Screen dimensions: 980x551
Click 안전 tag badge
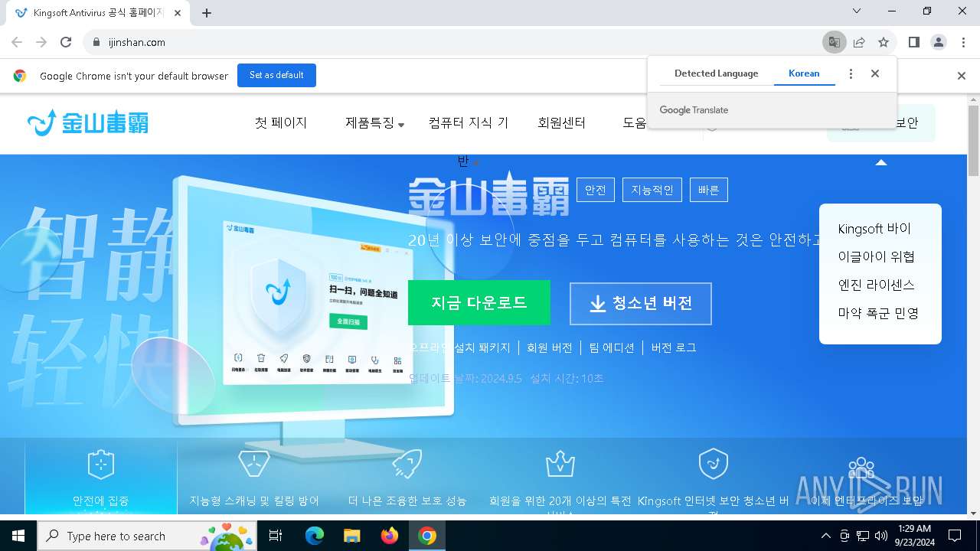coord(596,190)
